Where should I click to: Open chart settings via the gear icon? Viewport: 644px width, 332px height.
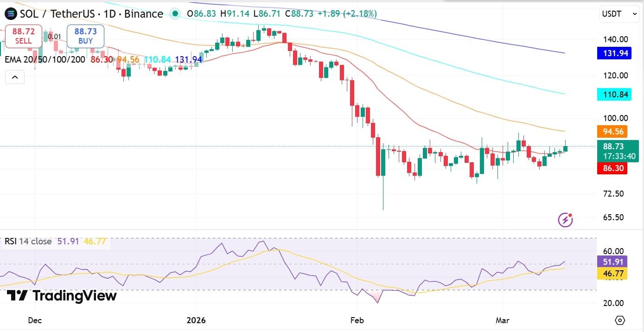click(620, 320)
